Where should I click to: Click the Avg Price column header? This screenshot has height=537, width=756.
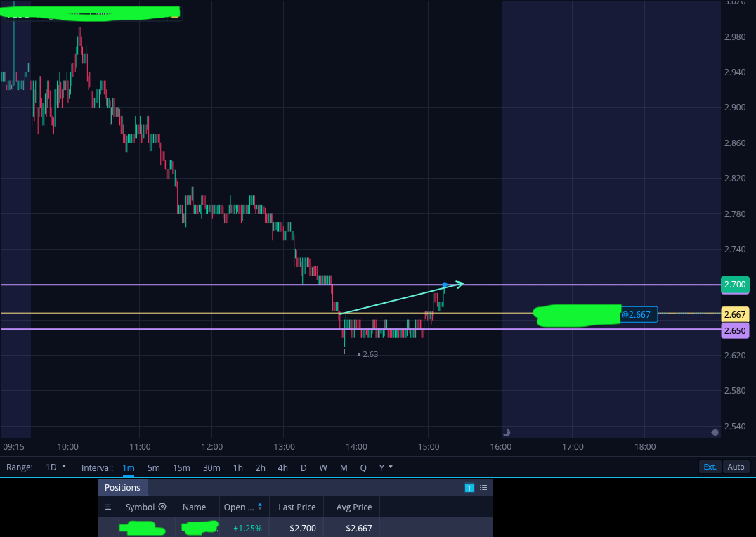point(354,507)
